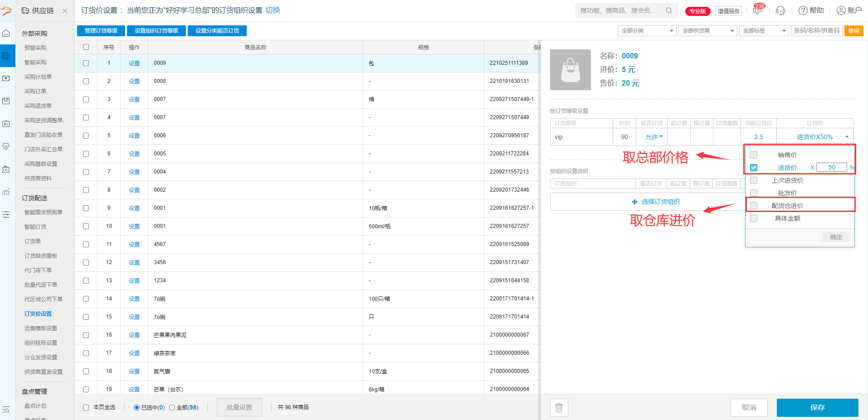Check the 上次进货价 checkbox
This screenshot has width=868, height=420.
tap(754, 180)
